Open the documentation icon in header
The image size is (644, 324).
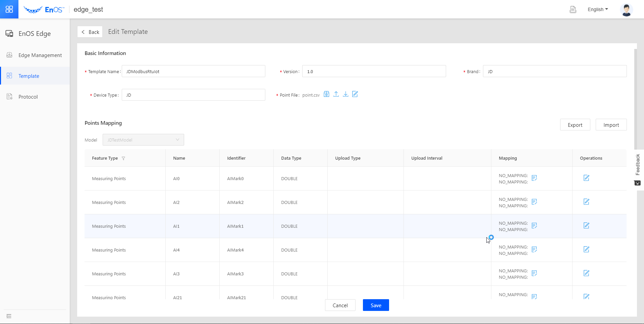pos(573,10)
